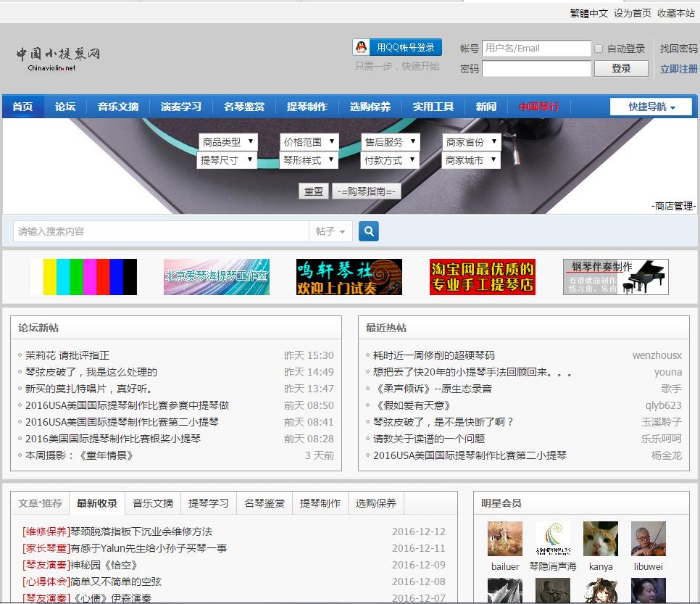The image size is (700, 604).
Task: Open 提琴制作 nav item
Action: (307, 107)
